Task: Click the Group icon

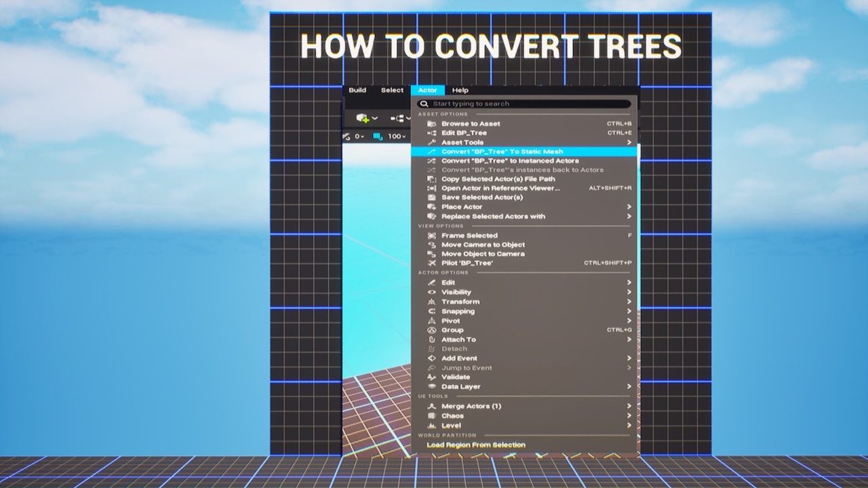Action: (432, 330)
